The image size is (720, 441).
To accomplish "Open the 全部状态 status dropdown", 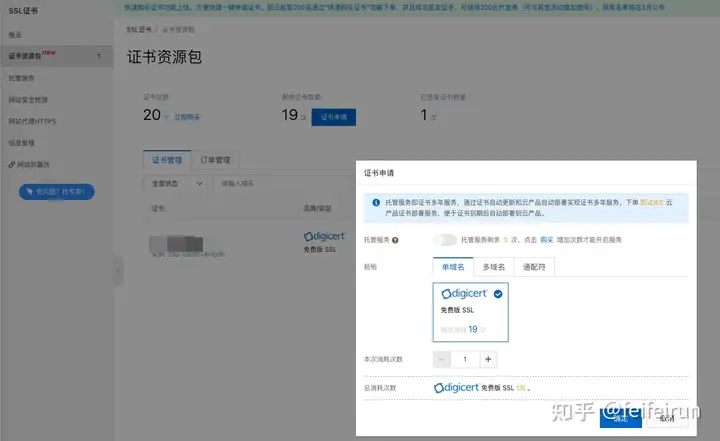I will (x=175, y=183).
